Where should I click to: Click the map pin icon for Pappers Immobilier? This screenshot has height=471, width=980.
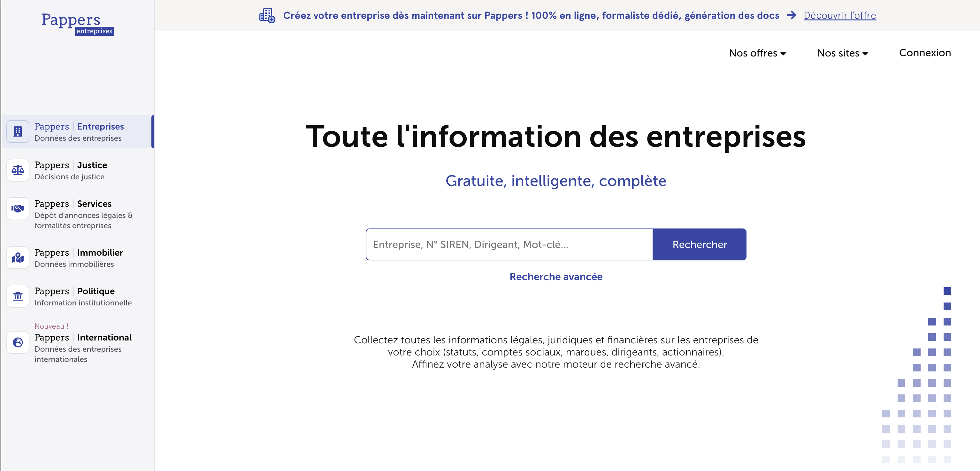pyautogui.click(x=18, y=258)
